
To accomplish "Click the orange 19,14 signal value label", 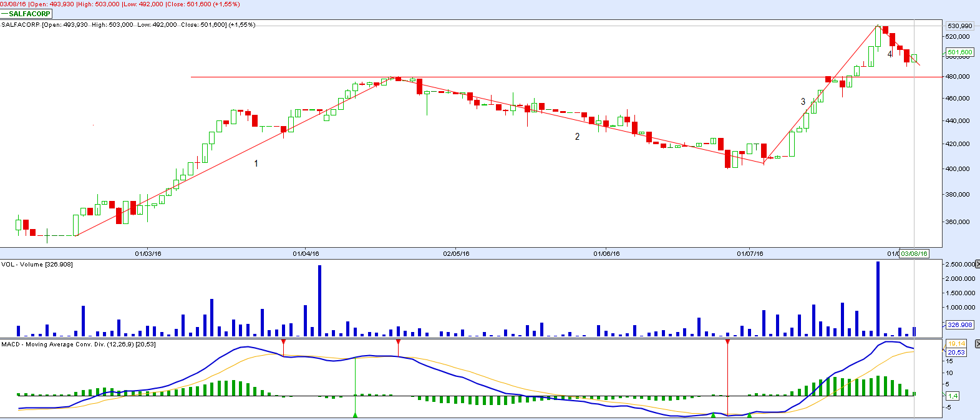I will 956,344.
